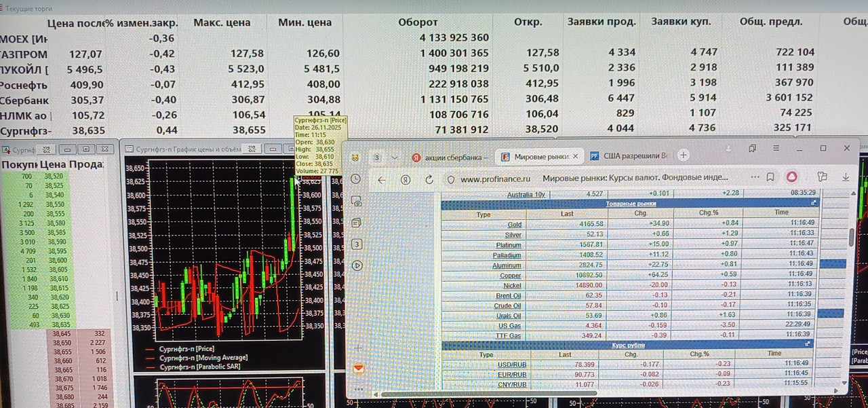
Task: Click the order book window title icon
Action: pos(6,149)
